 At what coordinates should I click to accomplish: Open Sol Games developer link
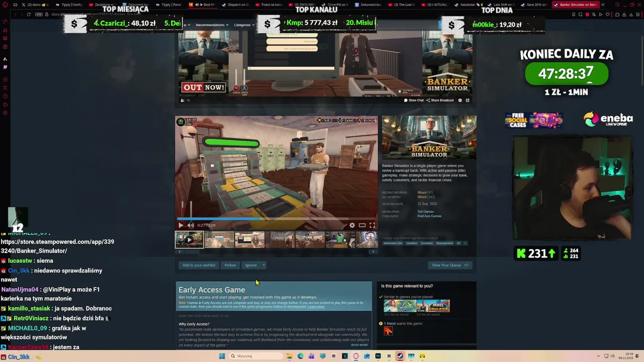click(426, 212)
